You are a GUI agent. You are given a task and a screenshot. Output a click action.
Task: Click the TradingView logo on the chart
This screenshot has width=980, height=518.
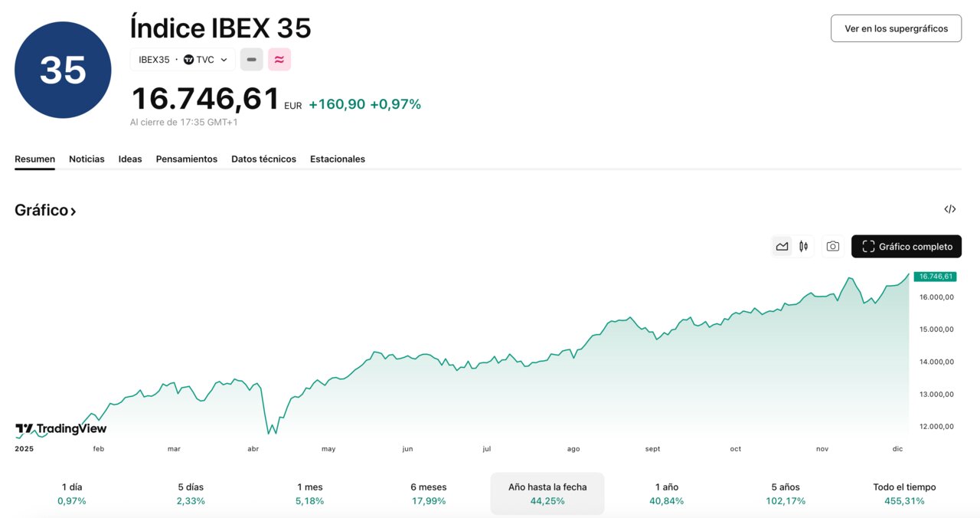pyautogui.click(x=60, y=428)
